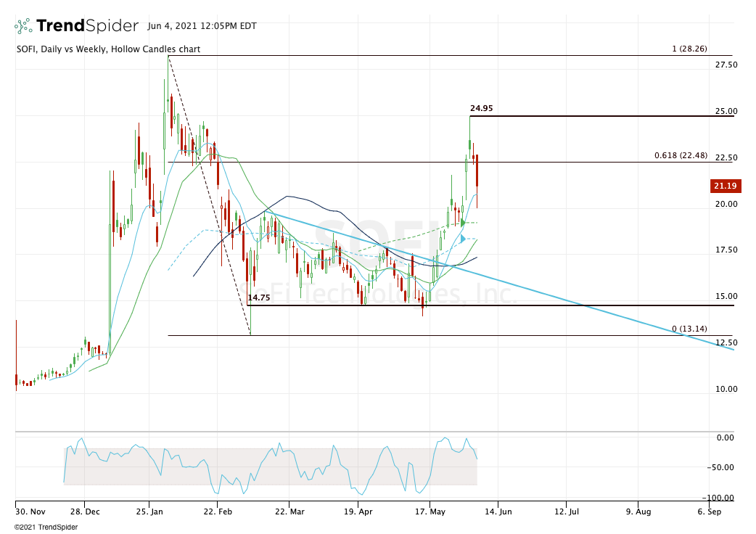The height and width of the screenshot is (534, 756).
Task: Click the 22.50 price axis label
Action: tap(726, 157)
